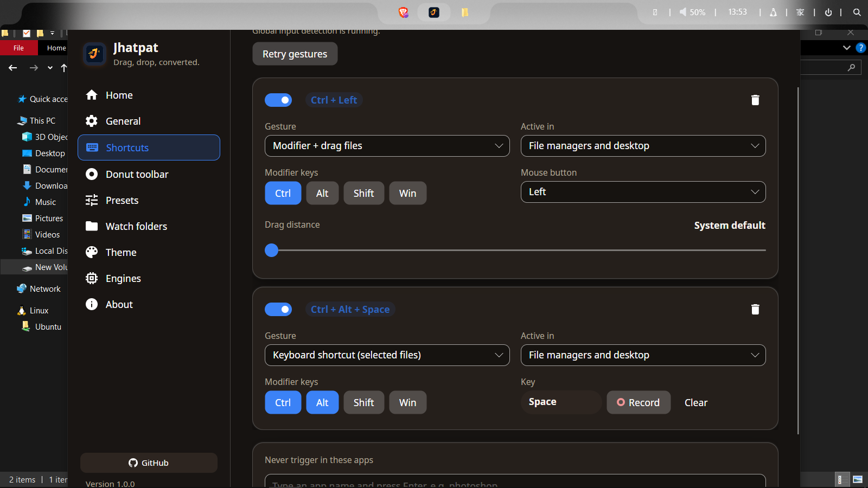Click the power icon in top bar

tap(828, 12)
